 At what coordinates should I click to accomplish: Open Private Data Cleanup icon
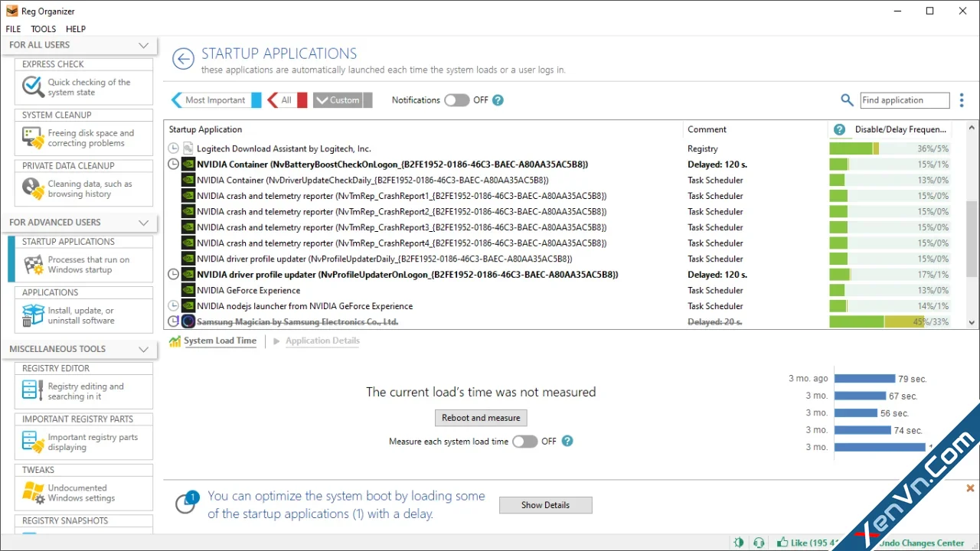[x=33, y=188]
